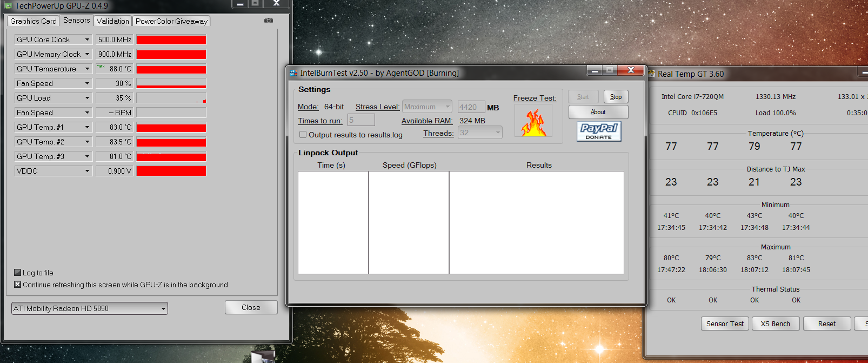Screen dimensions: 868x363
Task: Open the Validation tab in GPU-Z
Action: (x=113, y=21)
